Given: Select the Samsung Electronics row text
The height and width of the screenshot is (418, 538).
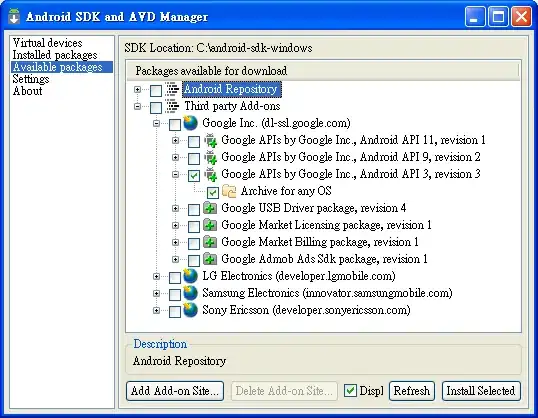Looking at the screenshot, I should (x=327, y=293).
